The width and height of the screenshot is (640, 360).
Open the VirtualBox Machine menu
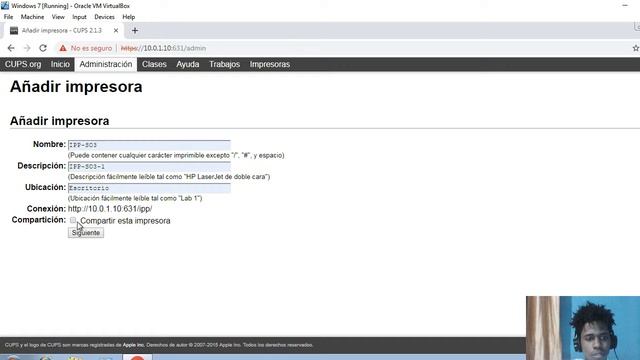(x=32, y=17)
